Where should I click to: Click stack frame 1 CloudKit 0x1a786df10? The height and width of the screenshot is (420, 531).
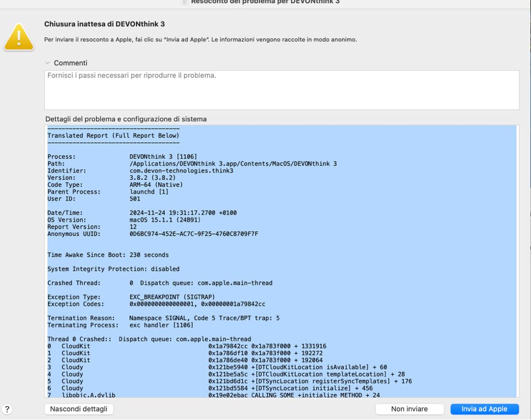[185, 353]
